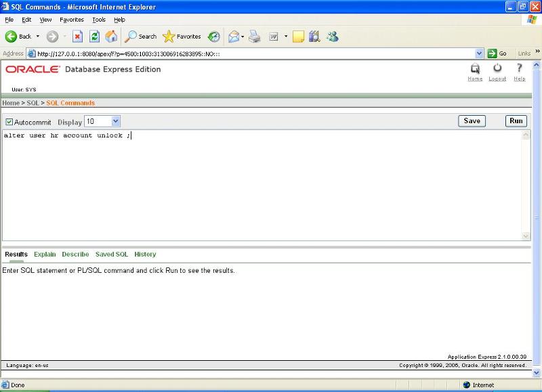Click the 'Application Express 2.1.0.00.39' text
The image size is (542, 392).
coord(487,357)
